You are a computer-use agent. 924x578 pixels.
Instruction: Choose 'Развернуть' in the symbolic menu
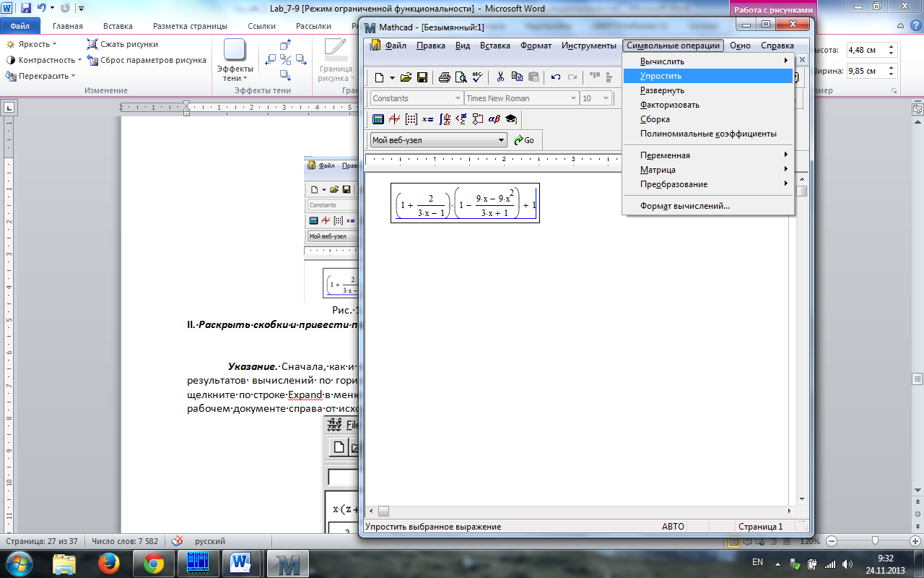(x=708, y=90)
